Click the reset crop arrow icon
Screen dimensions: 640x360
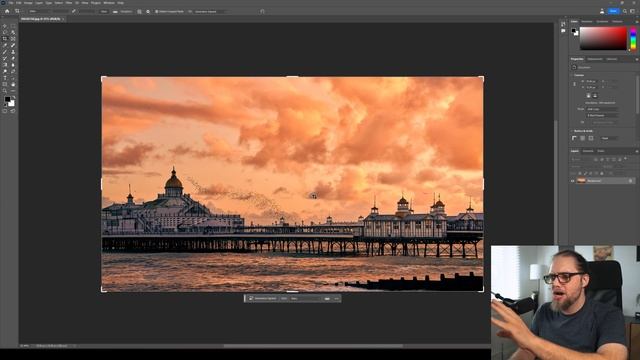coord(262,11)
